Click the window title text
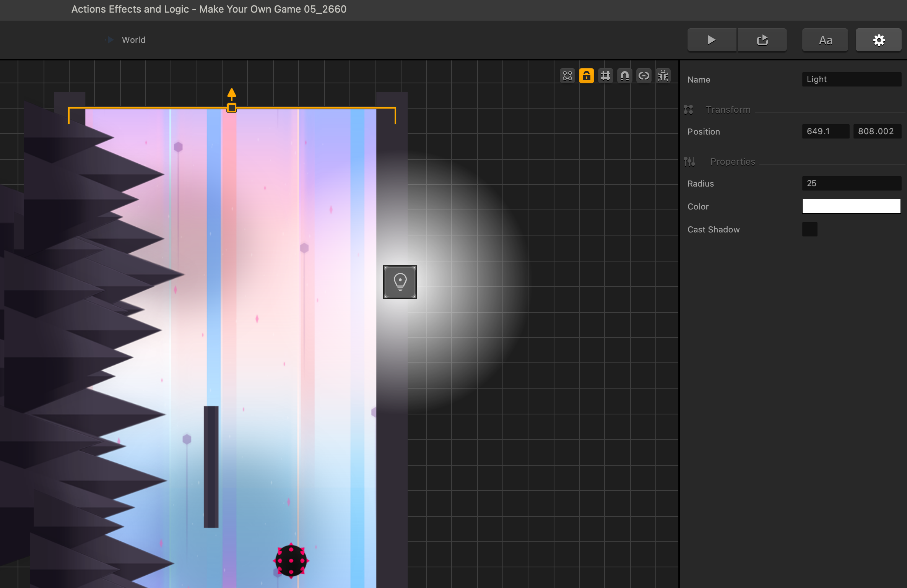The height and width of the screenshot is (588, 907). (209, 9)
